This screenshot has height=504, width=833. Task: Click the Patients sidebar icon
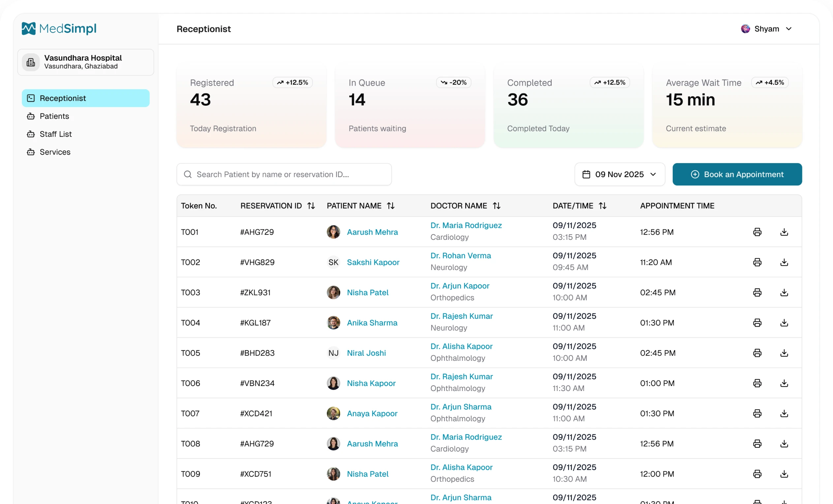click(30, 116)
